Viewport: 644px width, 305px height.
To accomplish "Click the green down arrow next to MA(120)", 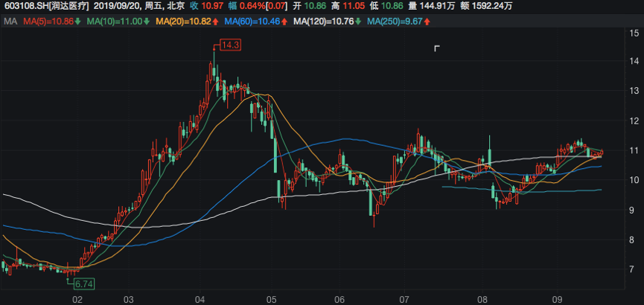I will 359,21.
